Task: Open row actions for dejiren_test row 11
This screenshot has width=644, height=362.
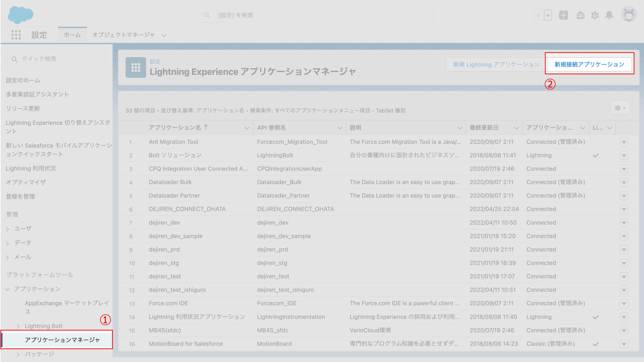Action: (x=624, y=277)
